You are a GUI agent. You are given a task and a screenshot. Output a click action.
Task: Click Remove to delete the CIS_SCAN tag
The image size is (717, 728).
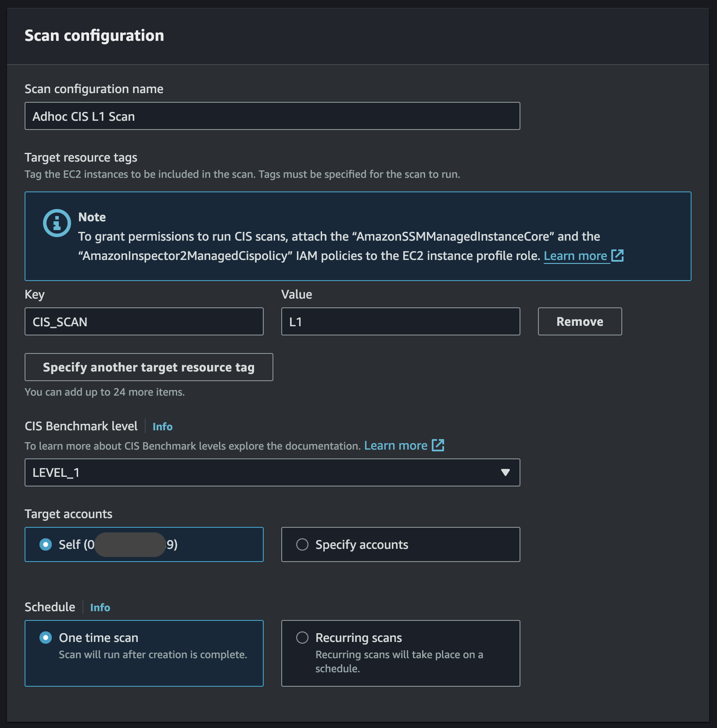click(x=580, y=321)
